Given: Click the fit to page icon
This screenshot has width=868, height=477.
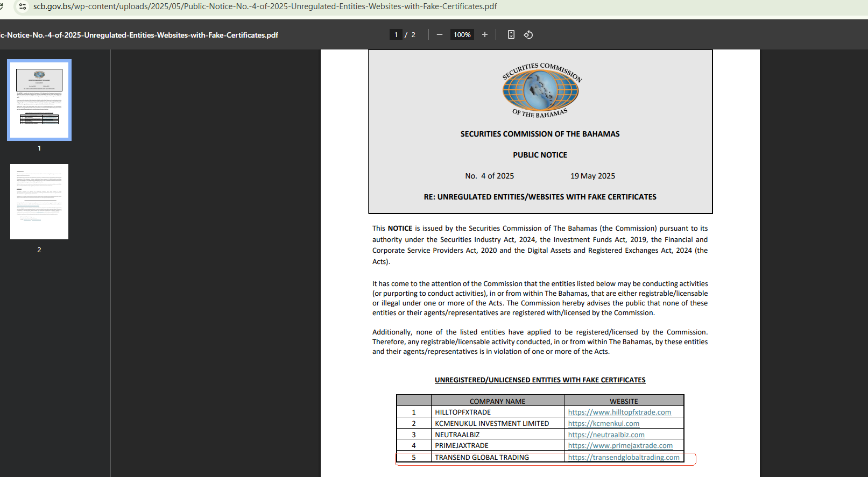Looking at the screenshot, I should 511,34.
